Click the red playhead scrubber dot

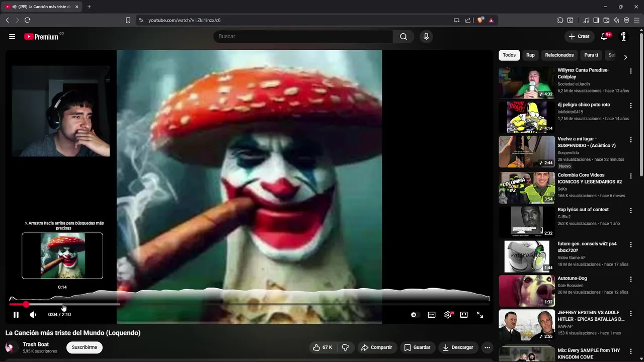[x=26, y=304]
